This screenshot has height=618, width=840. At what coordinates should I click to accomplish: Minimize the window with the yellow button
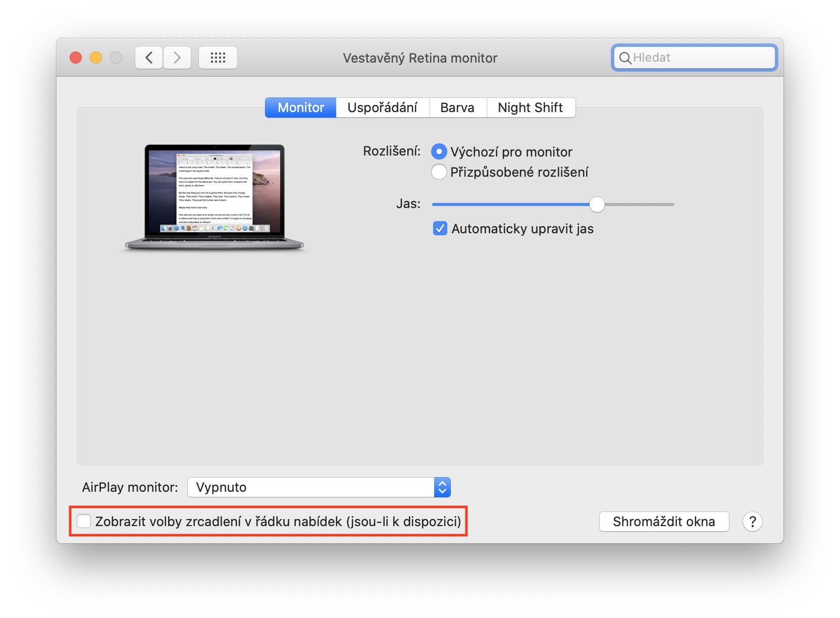coord(96,58)
